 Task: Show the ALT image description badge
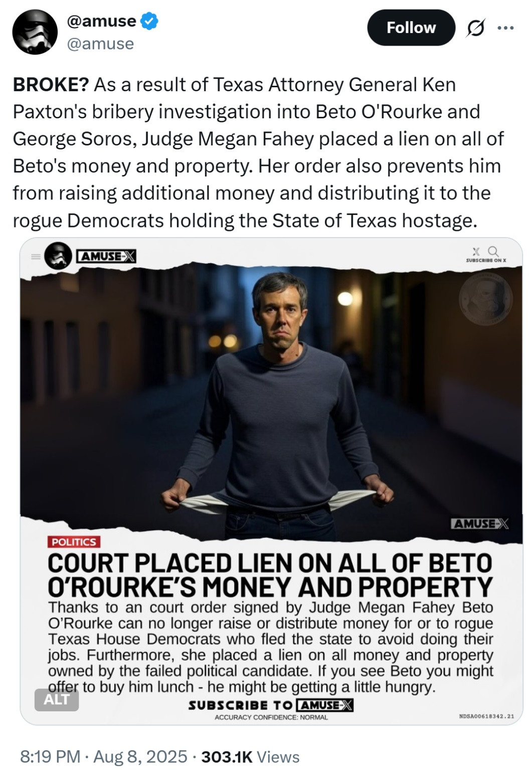(56, 699)
